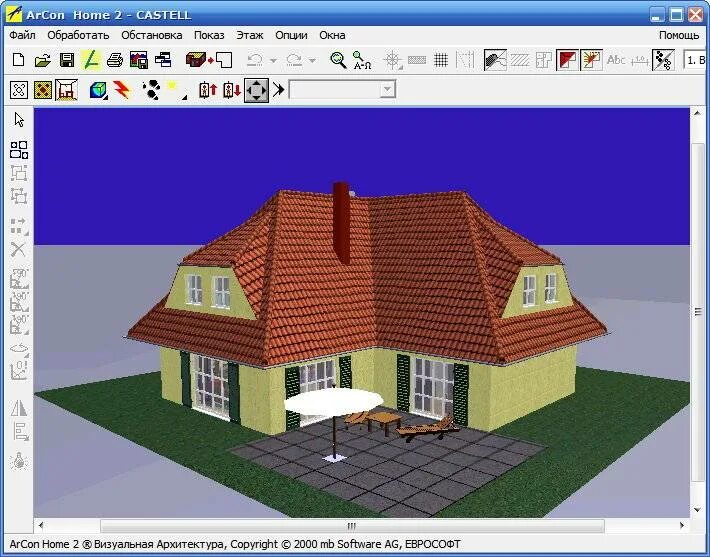Open the Опции menu
This screenshot has height=557, width=710.
[x=291, y=35]
